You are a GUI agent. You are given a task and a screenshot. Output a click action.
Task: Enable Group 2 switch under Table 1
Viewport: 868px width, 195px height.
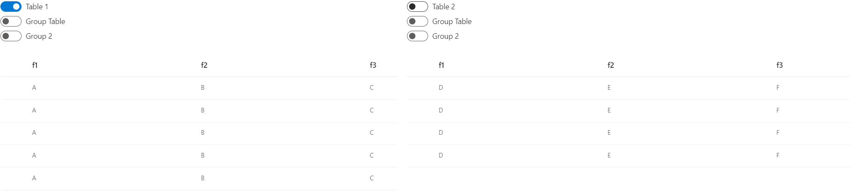click(x=11, y=36)
